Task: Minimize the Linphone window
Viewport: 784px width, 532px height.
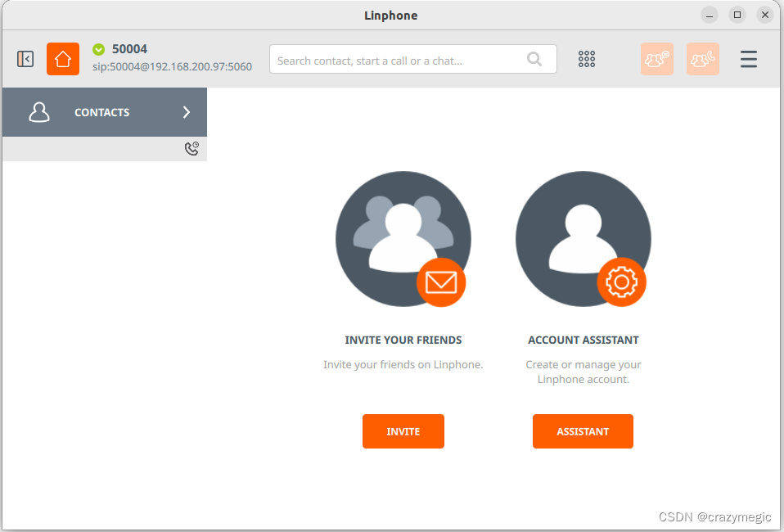Action: coord(709,15)
